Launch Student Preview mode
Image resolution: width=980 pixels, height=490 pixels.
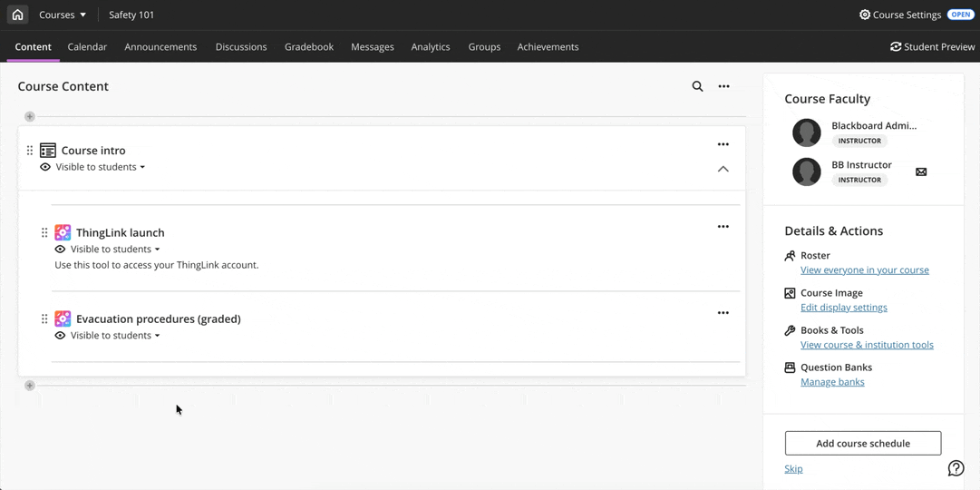(932, 47)
